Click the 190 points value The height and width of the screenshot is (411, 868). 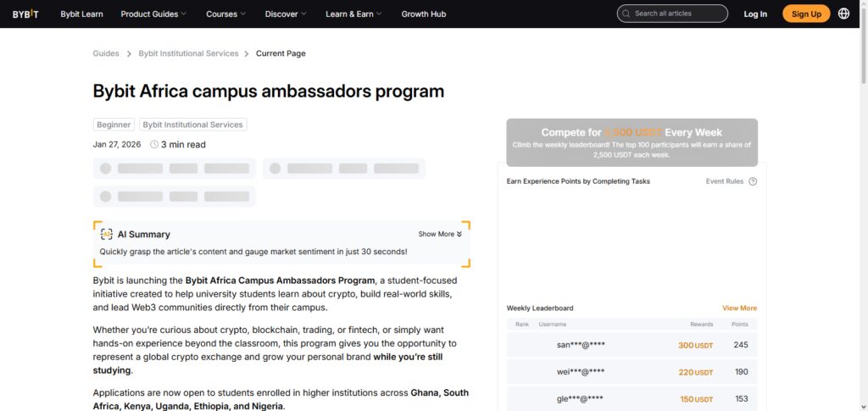point(741,372)
